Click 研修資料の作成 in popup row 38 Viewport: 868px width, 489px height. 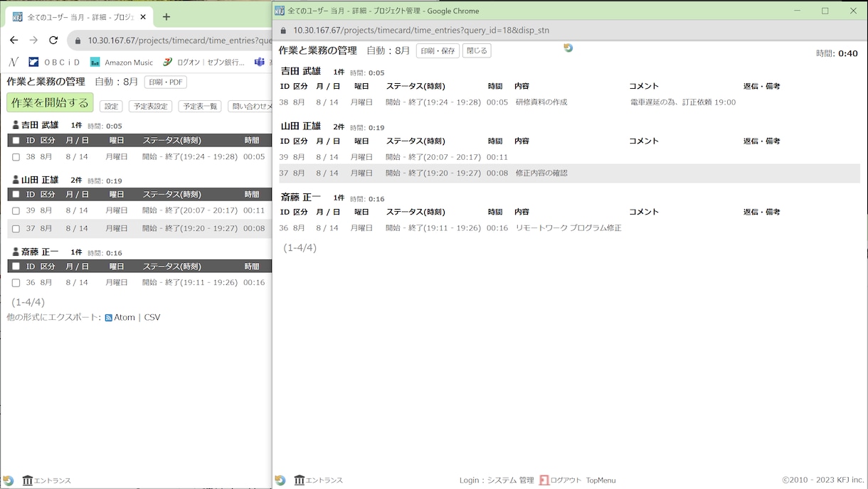tap(541, 102)
